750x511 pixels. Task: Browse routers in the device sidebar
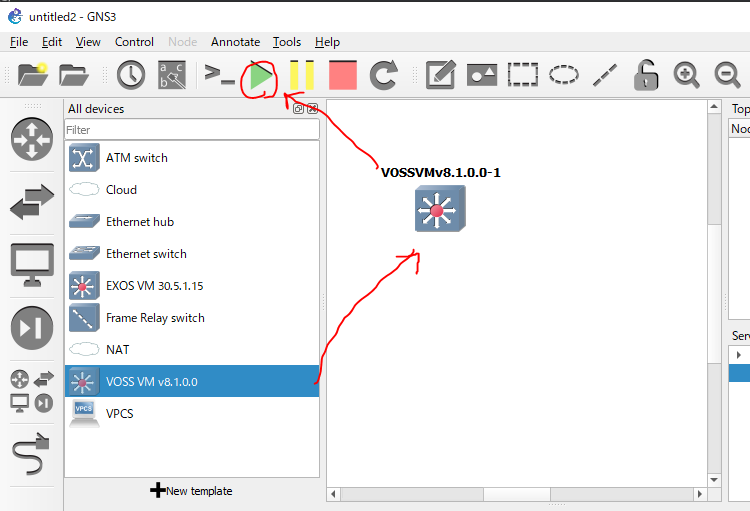click(x=32, y=139)
